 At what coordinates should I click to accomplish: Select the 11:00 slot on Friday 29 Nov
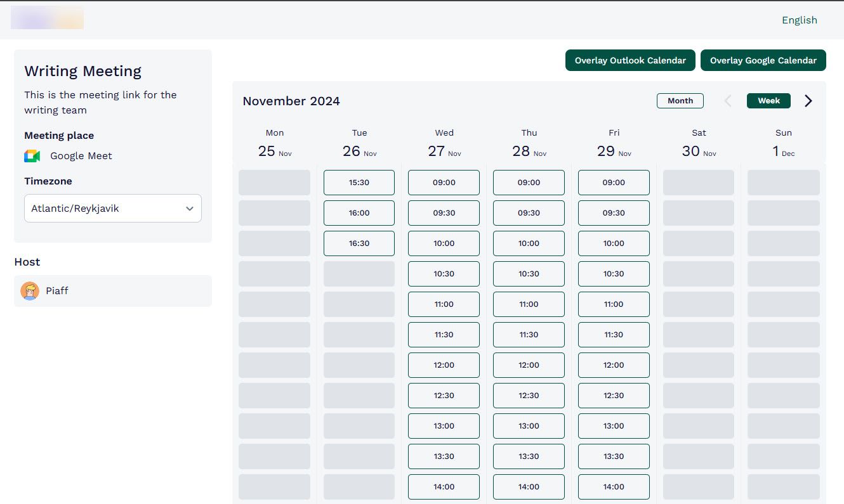[614, 304]
